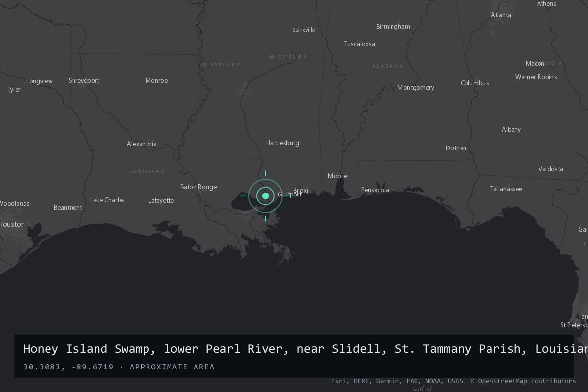This screenshot has width=588, height=392.
Task: Click the Dothan city label
Action: point(456,148)
